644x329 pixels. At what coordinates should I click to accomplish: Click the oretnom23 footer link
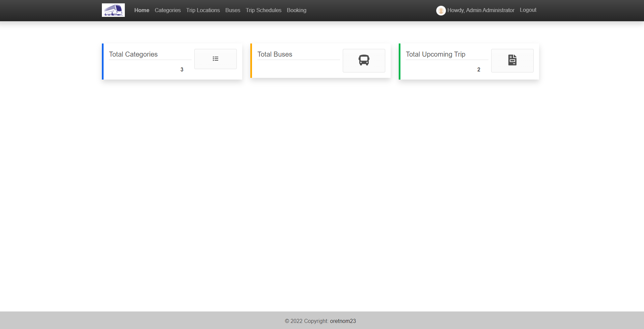click(x=343, y=321)
